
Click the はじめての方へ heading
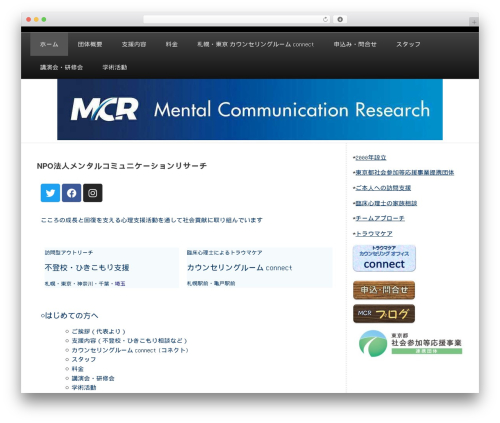(70, 315)
